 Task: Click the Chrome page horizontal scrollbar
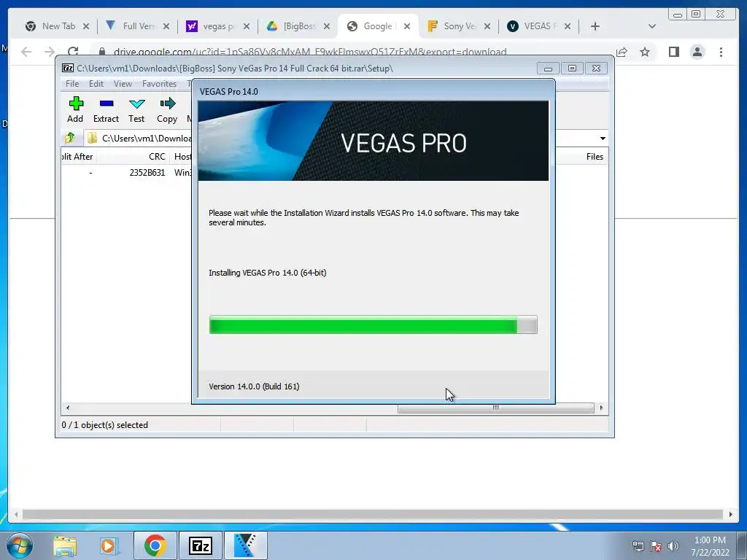373,514
